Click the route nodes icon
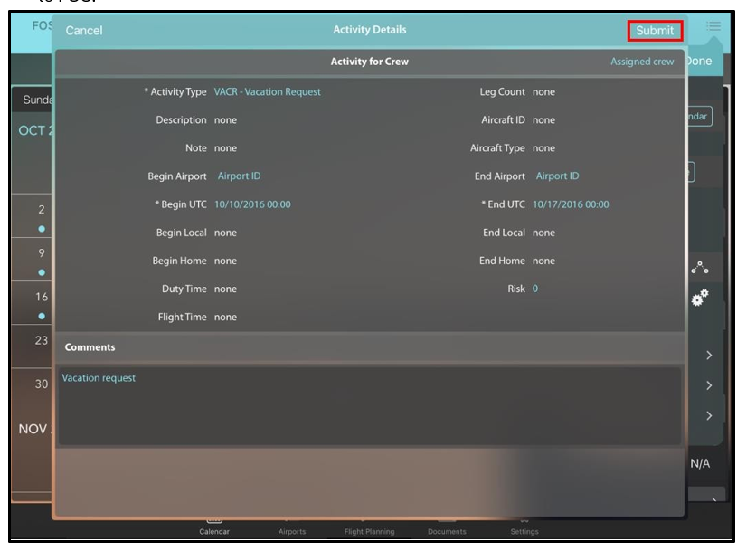 [x=700, y=268]
